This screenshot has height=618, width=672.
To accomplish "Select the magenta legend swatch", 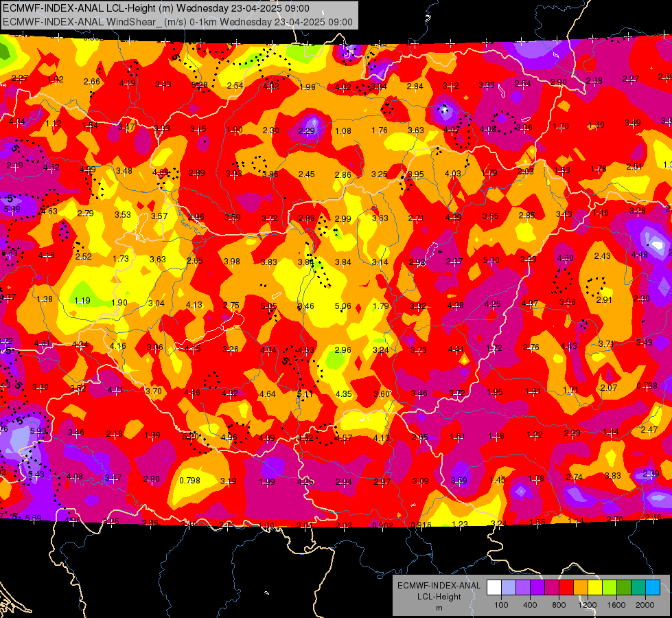I will (x=552, y=588).
